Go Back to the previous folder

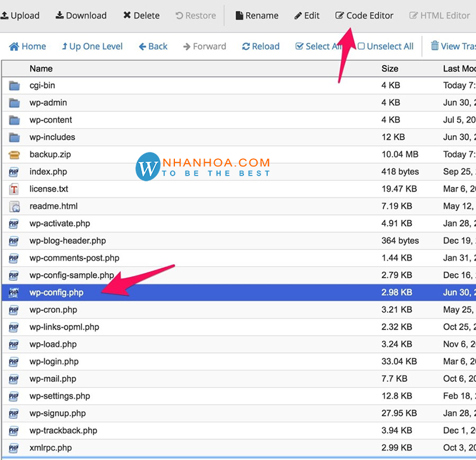click(154, 46)
